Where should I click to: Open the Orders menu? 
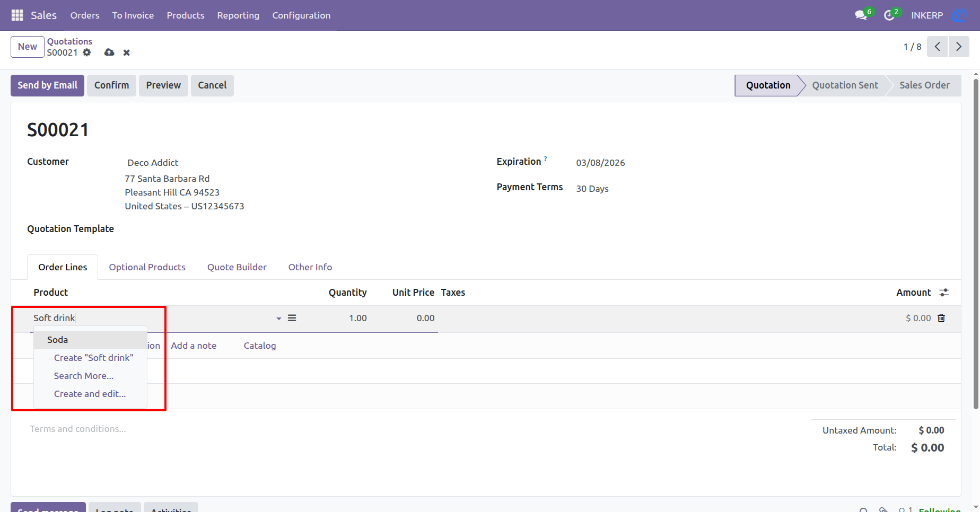coord(85,15)
